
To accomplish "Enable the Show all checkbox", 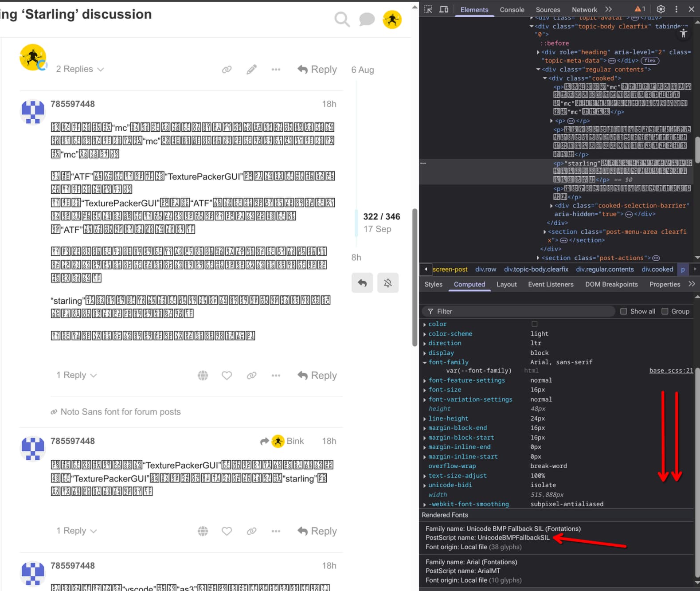I will (624, 311).
